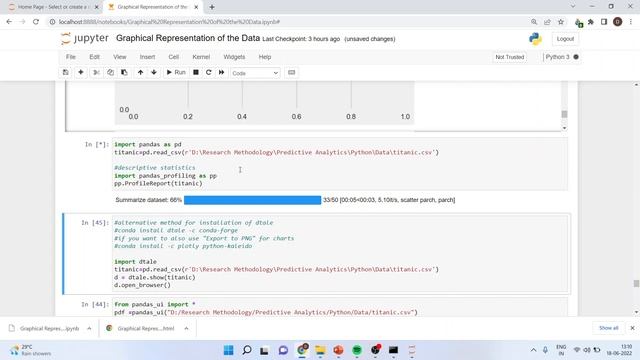The image size is (640, 360).
Task: Click the Jupyter logo
Action: (x=84, y=38)
